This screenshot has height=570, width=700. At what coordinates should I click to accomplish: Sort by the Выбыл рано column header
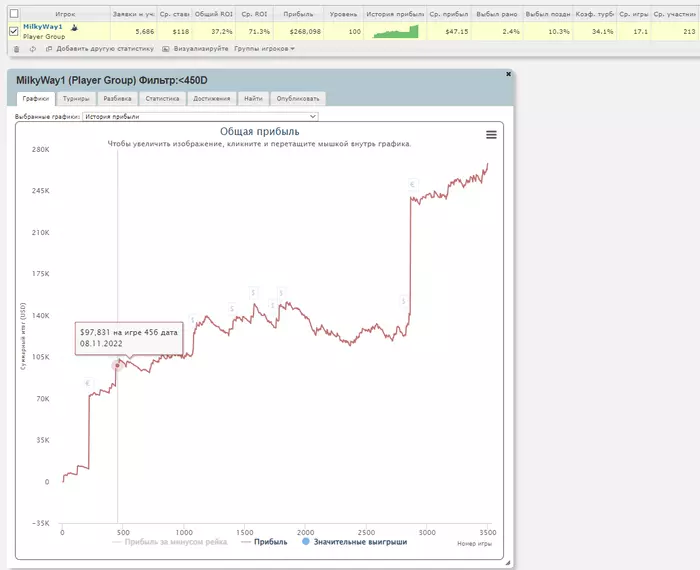click(x=497, y=14)
